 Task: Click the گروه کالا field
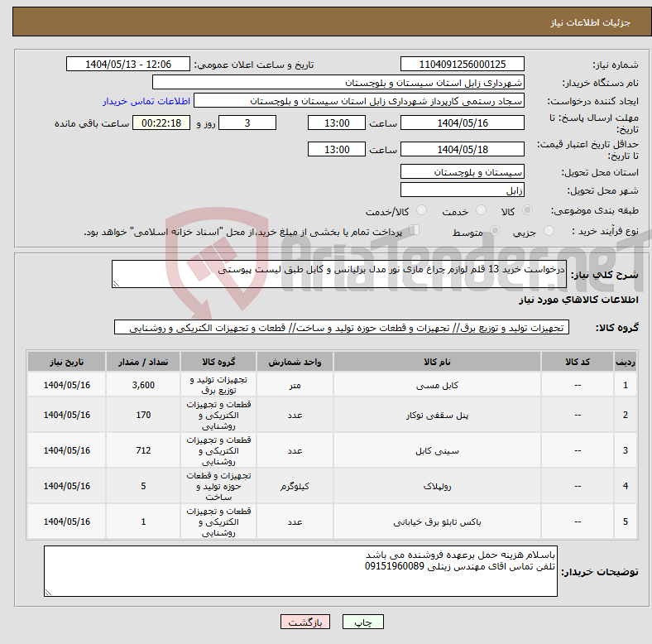pyautogui.click(x=342, y=328)
